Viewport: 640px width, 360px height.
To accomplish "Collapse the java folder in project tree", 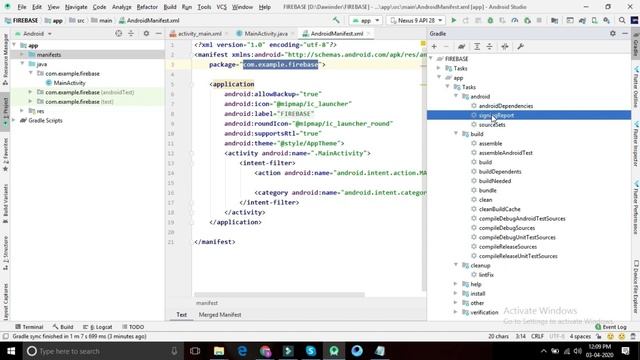I will [x=22, y=64].
